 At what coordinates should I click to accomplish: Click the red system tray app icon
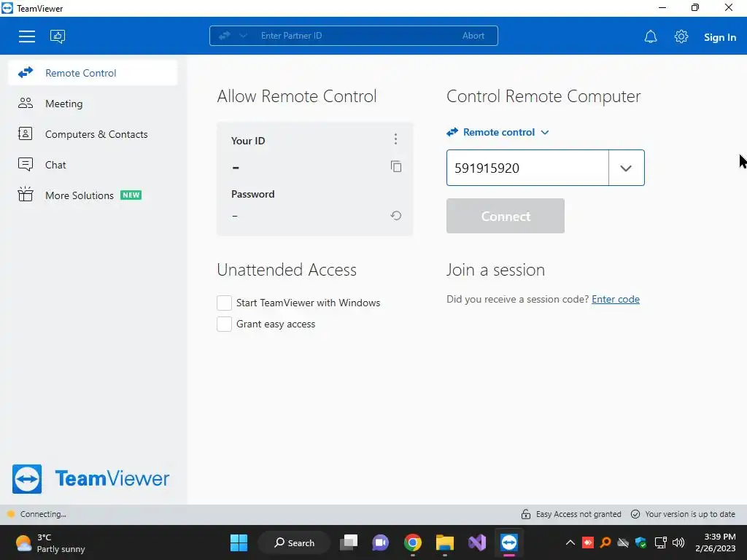click(588, 542)
